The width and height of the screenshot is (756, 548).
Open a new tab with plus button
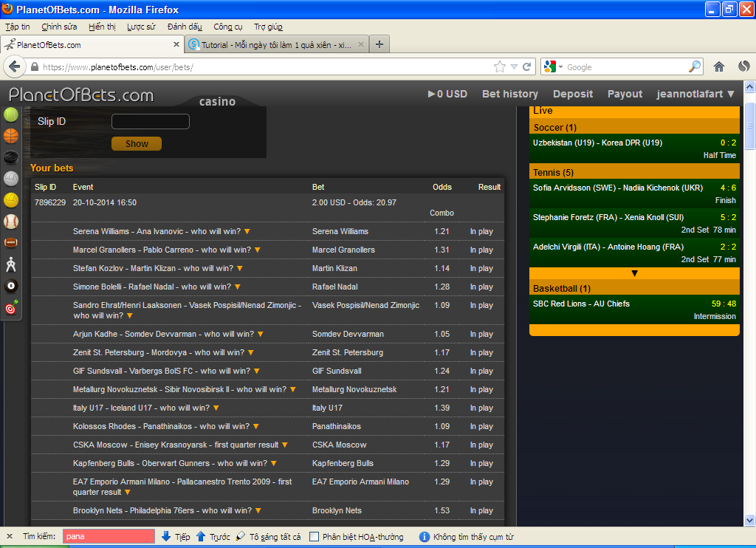[379, 44]
